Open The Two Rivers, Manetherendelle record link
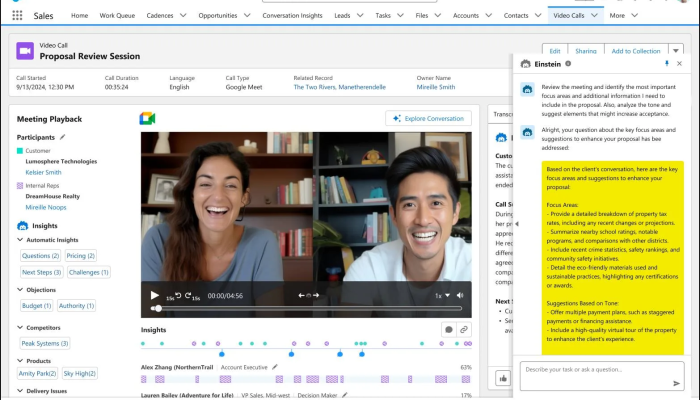Screen dimensions: 700x400 click(x=339, y=87)
